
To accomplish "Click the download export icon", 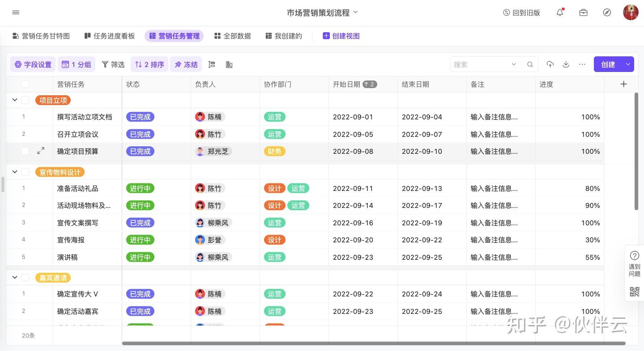I will (x=566, y=64).
